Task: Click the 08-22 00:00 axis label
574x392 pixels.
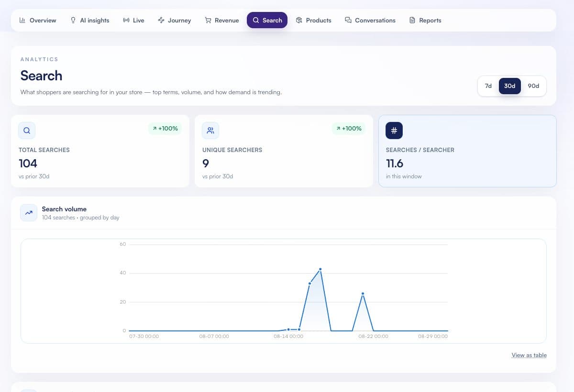Action: click(373, 337)
